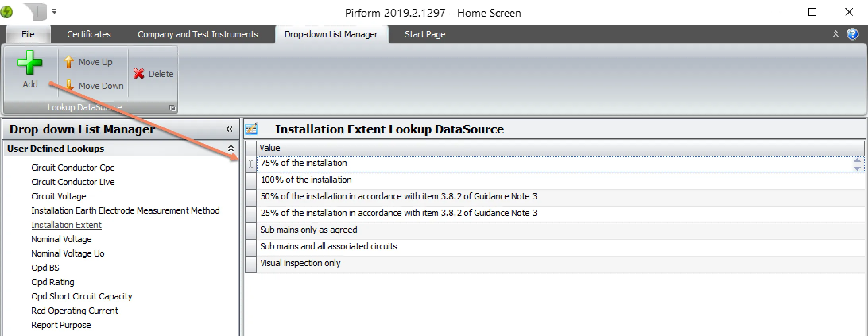Click the '100% of the installation' value cell
This screenshot has width=868, height=336.
[x=306, y=180]
